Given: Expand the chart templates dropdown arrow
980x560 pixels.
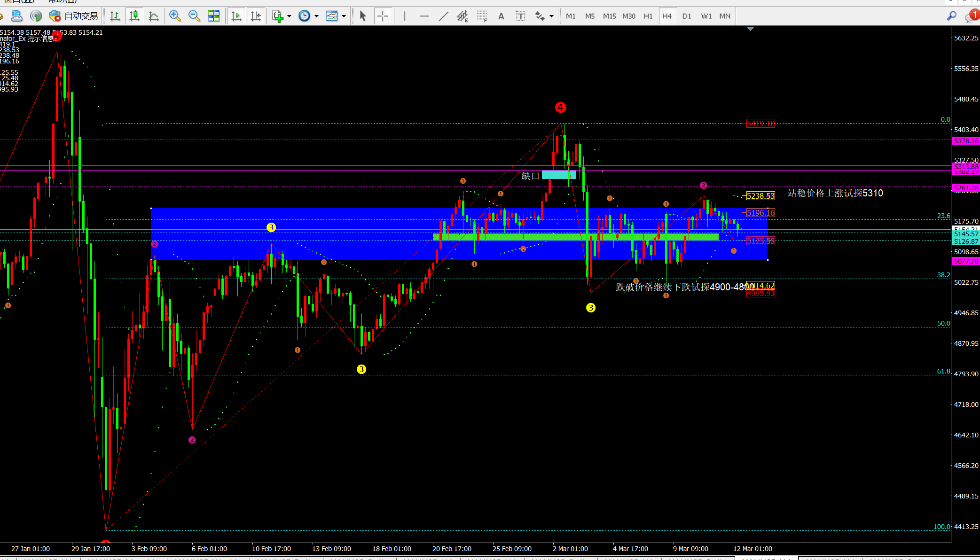Looking at the screenshot, I should click(344, 16).
